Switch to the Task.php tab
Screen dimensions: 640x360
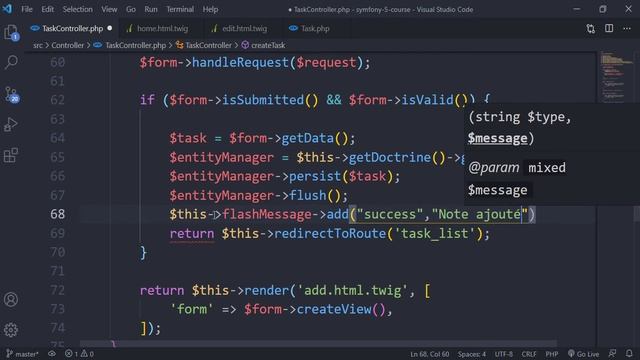[x=315, y=29]
